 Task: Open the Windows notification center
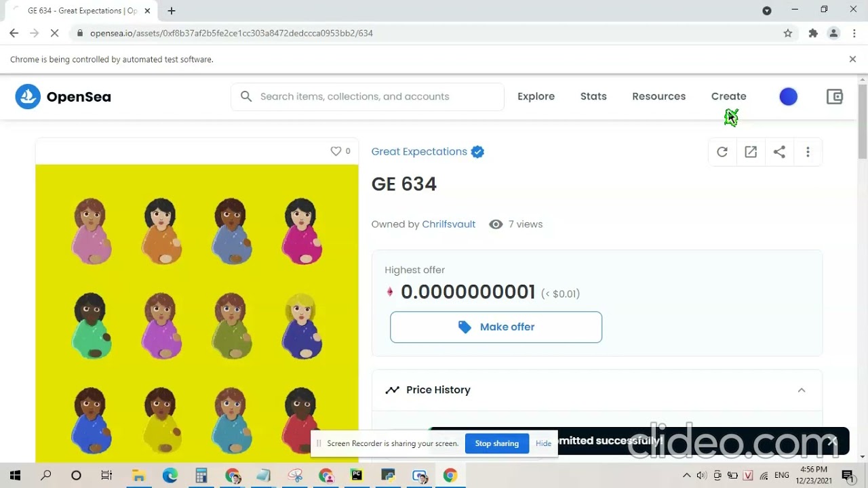[847, 475]
